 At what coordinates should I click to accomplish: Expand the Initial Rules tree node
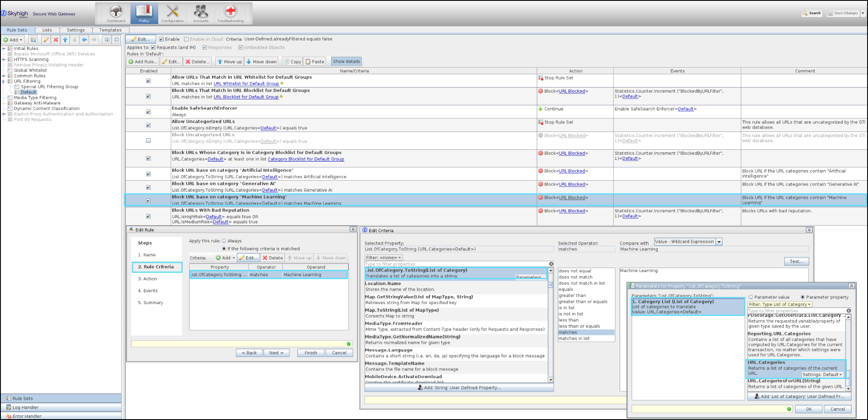point(4,49)
